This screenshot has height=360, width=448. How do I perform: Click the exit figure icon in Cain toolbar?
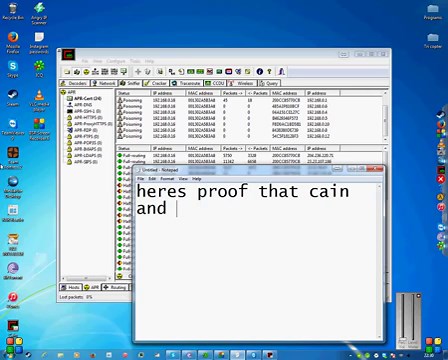coord(281,72)
